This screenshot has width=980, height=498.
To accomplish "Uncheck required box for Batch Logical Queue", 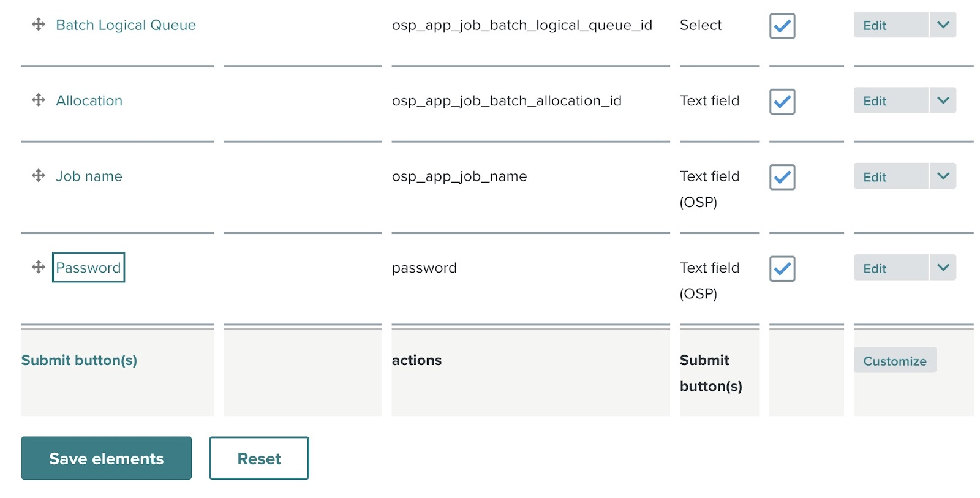I will point(782,26).
